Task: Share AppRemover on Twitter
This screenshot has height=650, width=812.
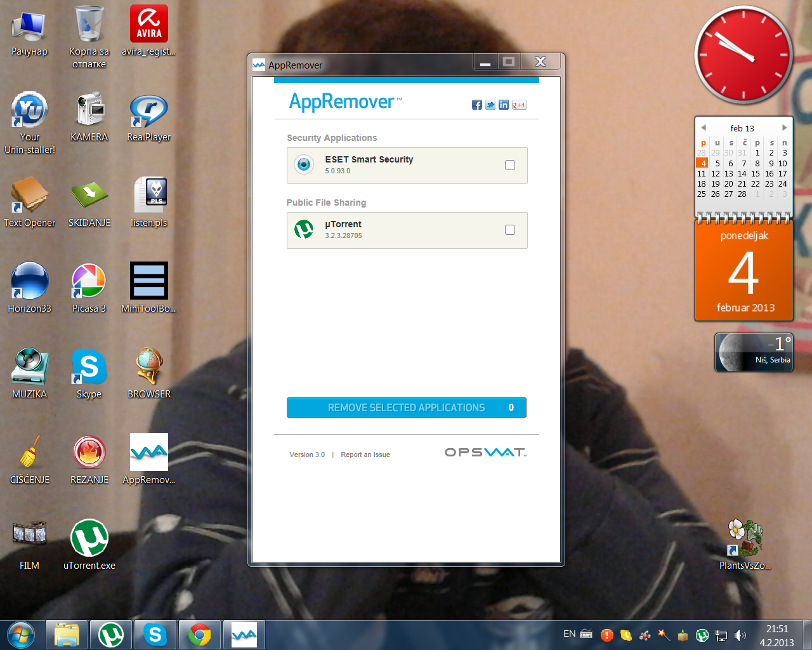Action: pos(490,105)
